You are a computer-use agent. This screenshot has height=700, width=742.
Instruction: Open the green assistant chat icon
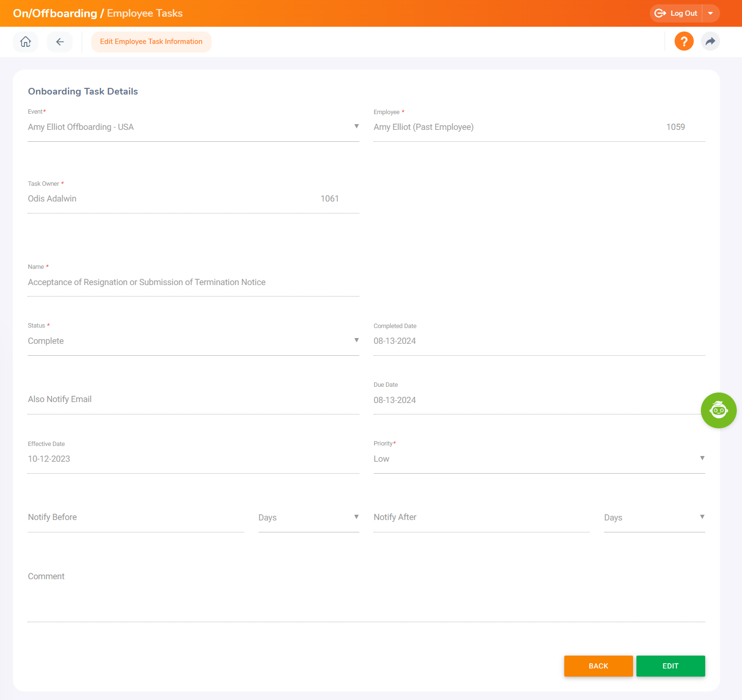click(719, 410)
